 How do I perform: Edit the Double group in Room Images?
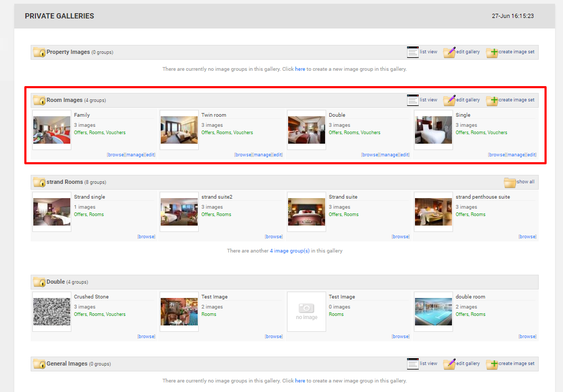coord(404,155)
